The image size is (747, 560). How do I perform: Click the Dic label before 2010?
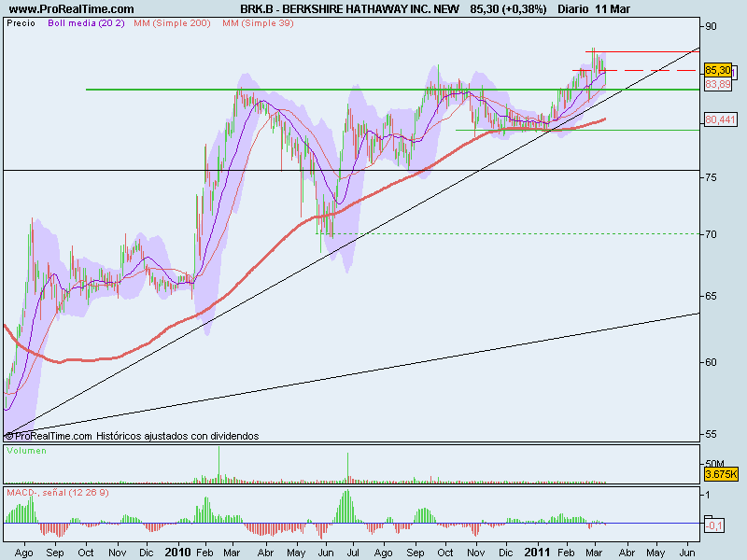coord(147,553)
